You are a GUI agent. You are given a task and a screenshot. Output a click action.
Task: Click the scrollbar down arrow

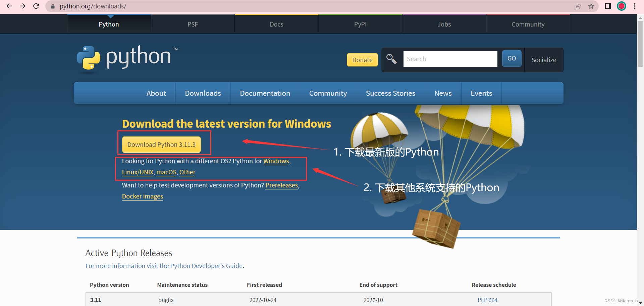point(640,303)
